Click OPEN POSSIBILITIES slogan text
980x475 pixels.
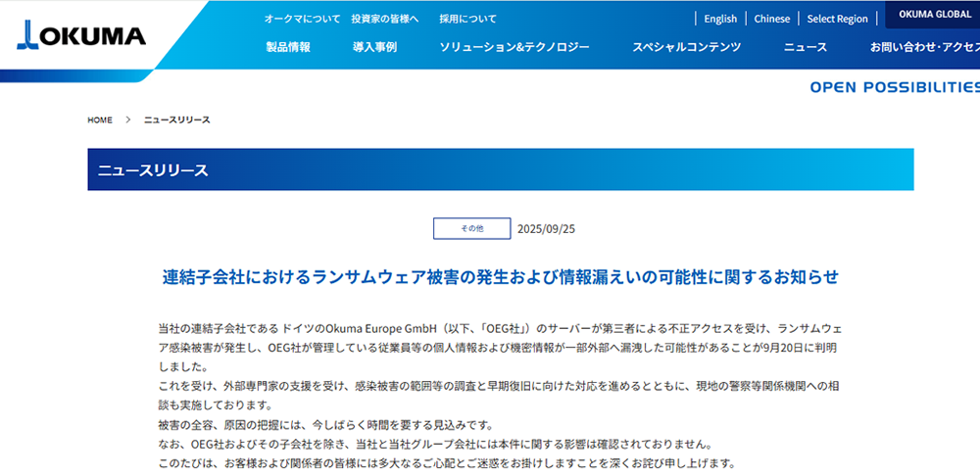[x=895, y=87]
